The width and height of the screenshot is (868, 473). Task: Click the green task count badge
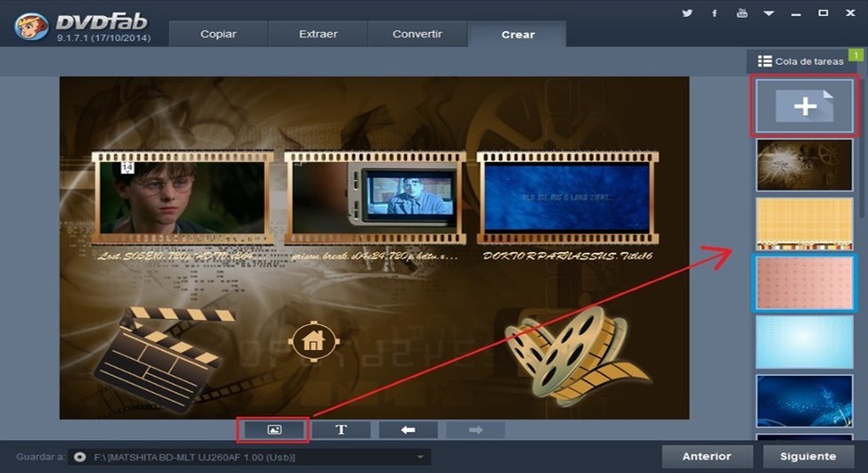point(856,55)
